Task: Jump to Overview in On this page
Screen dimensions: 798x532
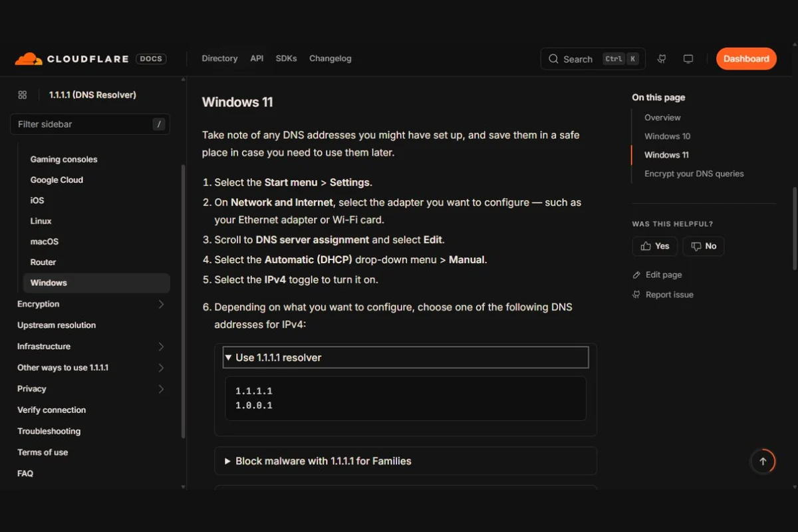Action: (662, 118)
